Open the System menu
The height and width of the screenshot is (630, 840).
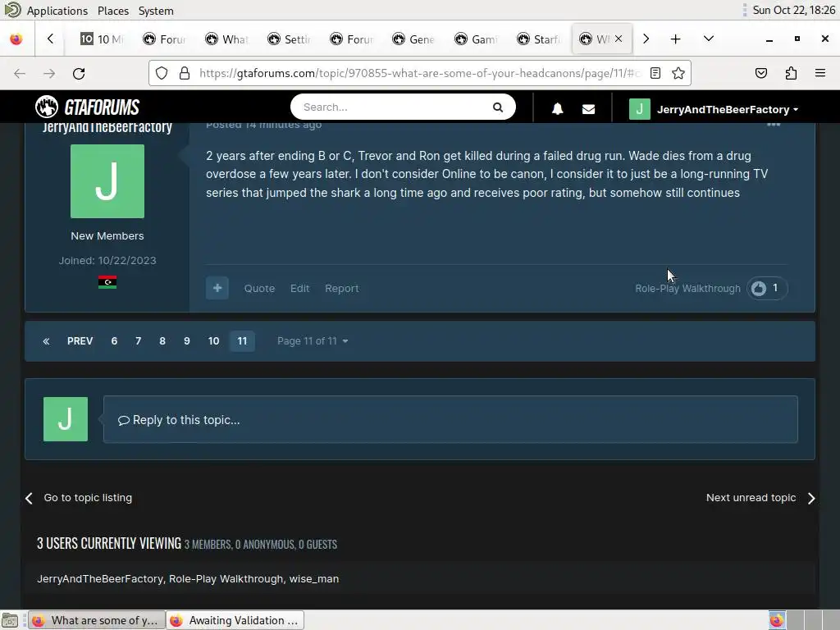(156, 11)
